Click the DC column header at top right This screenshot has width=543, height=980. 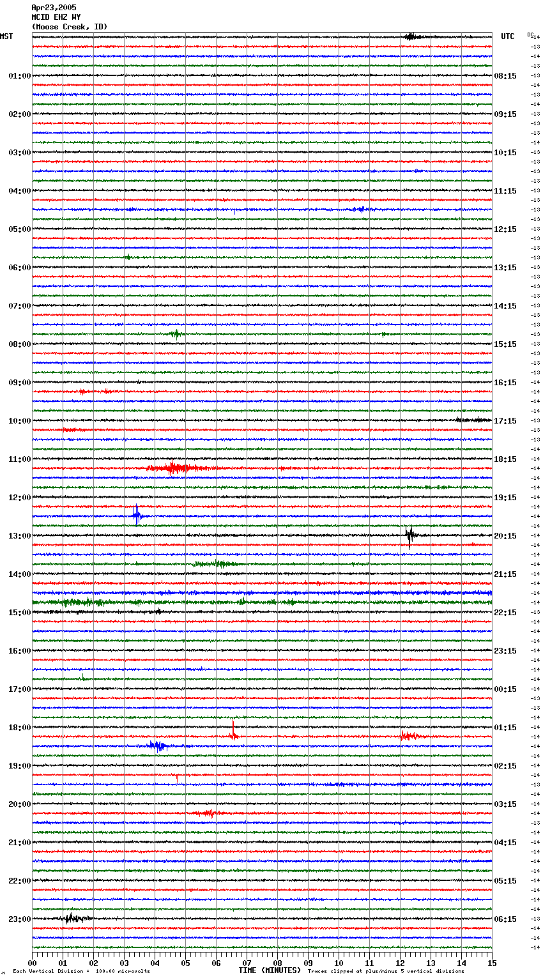pyautogui.click(x=530, y=34)
